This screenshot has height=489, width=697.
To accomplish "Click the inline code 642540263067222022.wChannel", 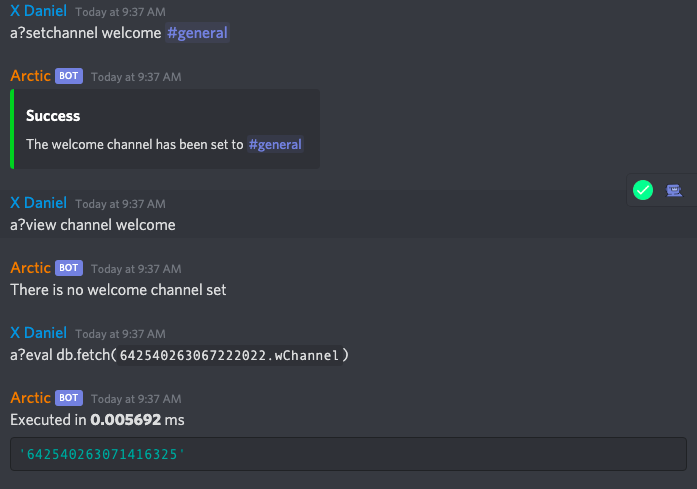I will pos(233,355).
